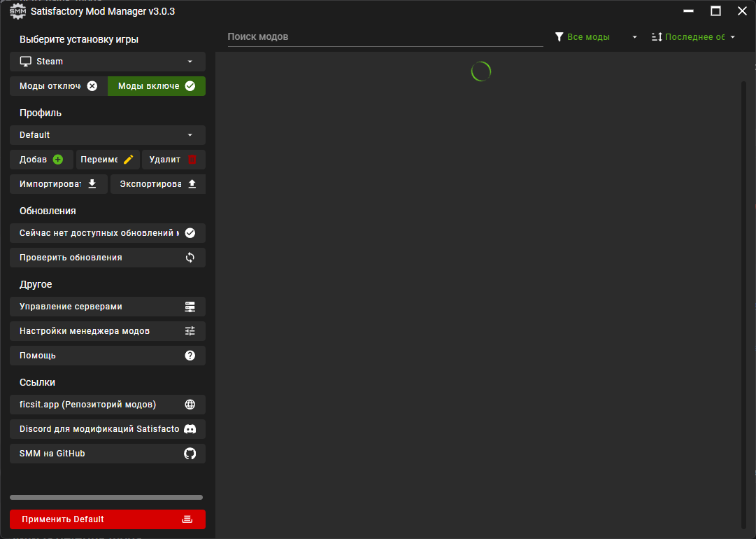Add a profile with Добавить button
Image resolution: width=756 pixels, height=539 pixels.
tap(41, 159)
